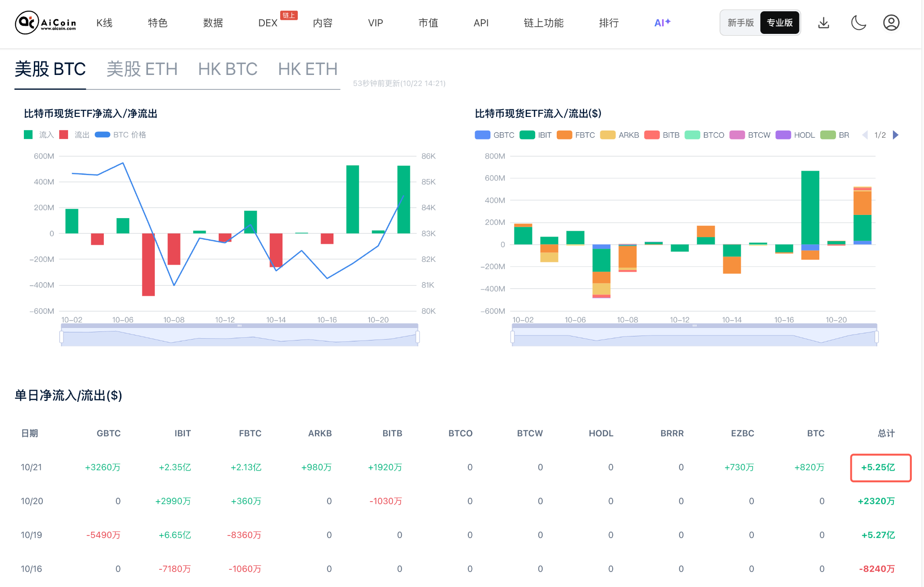Click the 10/21 total +5.25亿 cell
The width and height of the screenshot is (924, 587).
click(x=881, y=468)
